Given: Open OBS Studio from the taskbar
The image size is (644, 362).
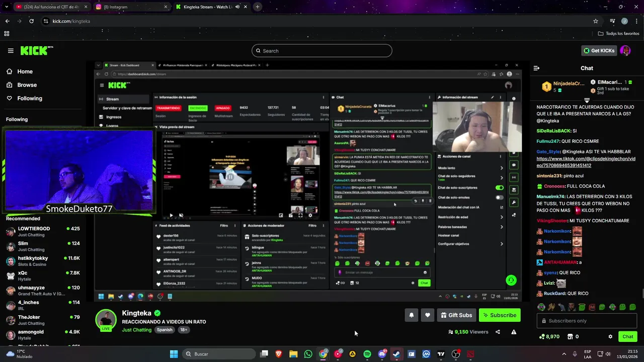Looking at the screenshot, I should [x=456, y=354].
